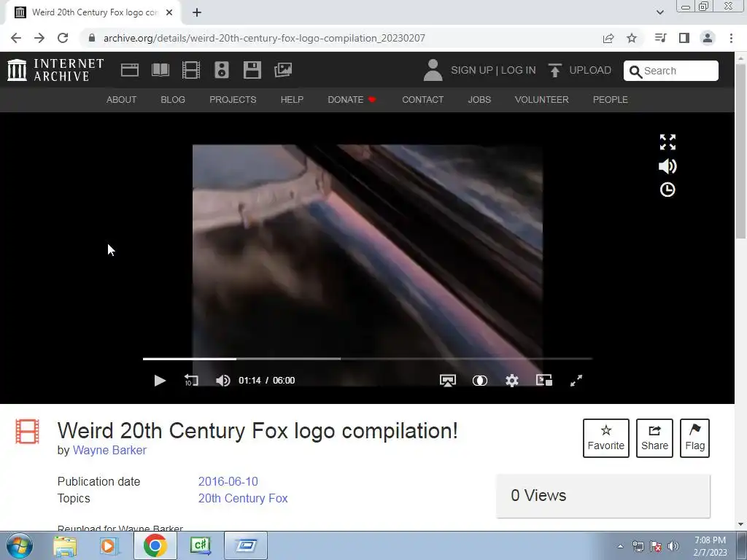Bookmark this page with the star
Screen dimensions: 747x560
tap(632, 38)
